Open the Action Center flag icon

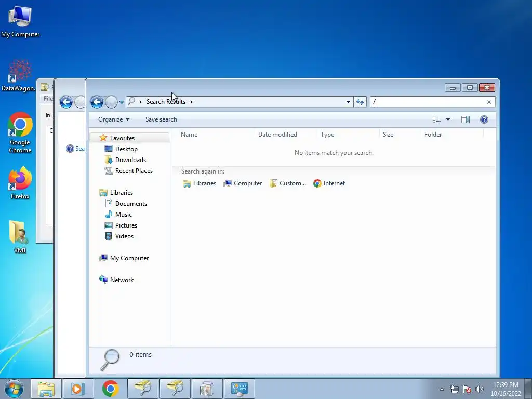click(x=467, y=389)
